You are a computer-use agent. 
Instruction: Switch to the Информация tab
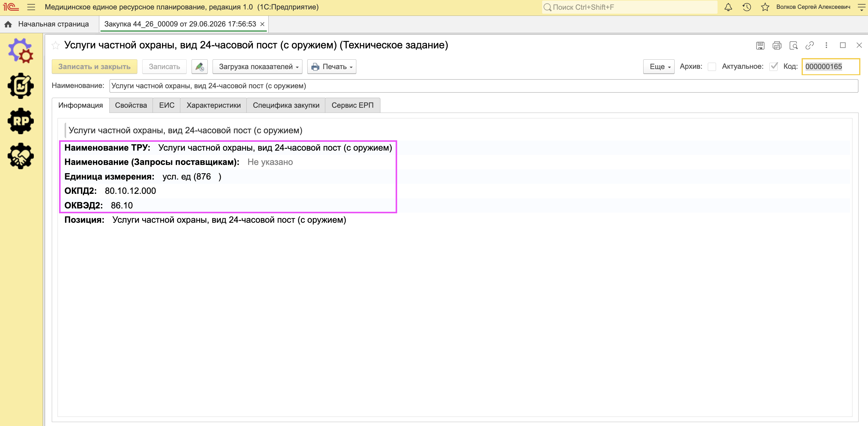click(80, 105)
